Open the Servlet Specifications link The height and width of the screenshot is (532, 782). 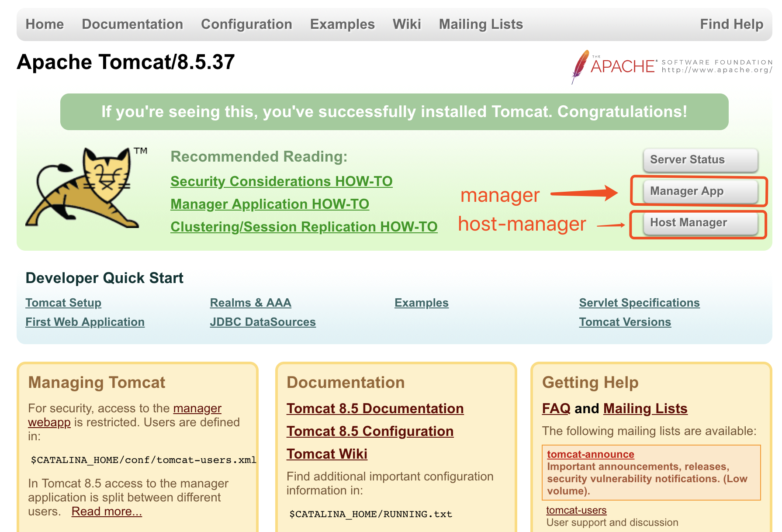[x=639, y=303]
